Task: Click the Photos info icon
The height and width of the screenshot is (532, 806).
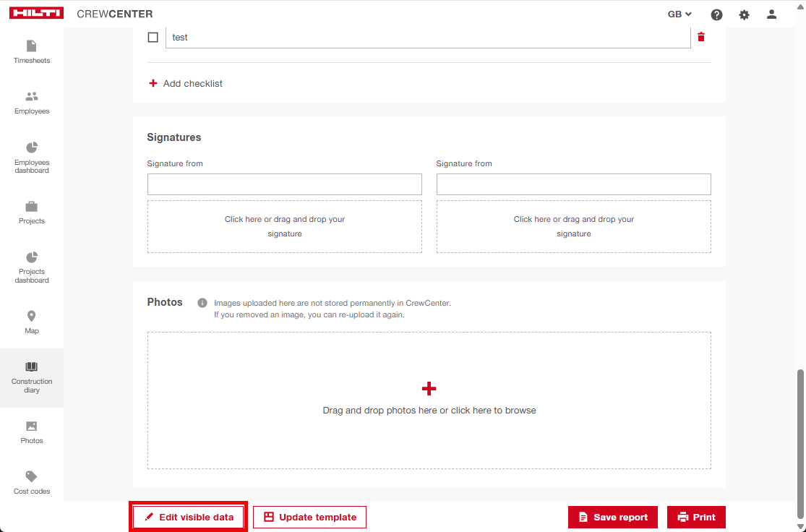Action: (x=202, y=303)
